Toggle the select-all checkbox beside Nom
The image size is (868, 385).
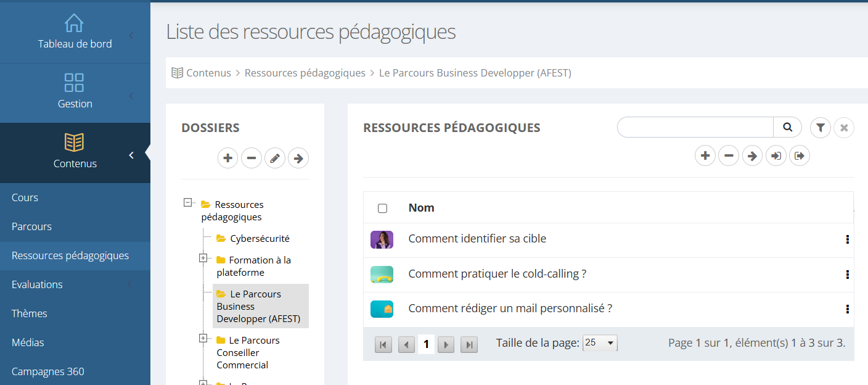pos(382,209)
